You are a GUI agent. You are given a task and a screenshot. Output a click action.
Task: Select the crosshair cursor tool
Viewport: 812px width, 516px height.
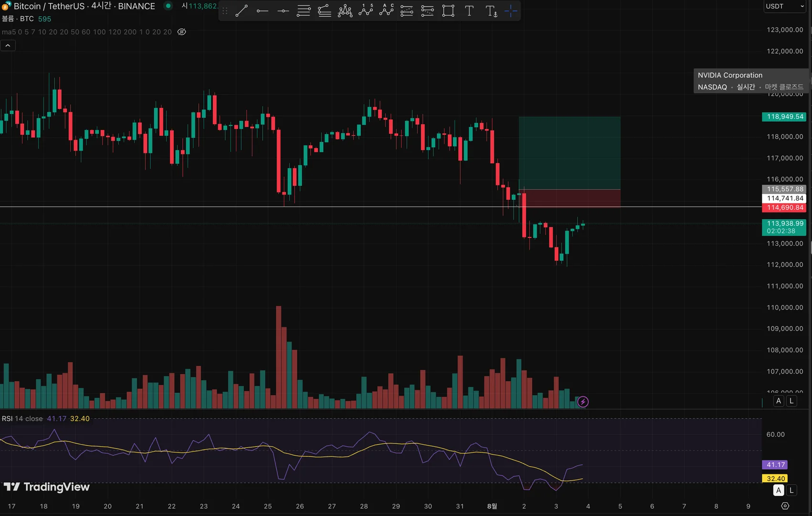point(511,11)
